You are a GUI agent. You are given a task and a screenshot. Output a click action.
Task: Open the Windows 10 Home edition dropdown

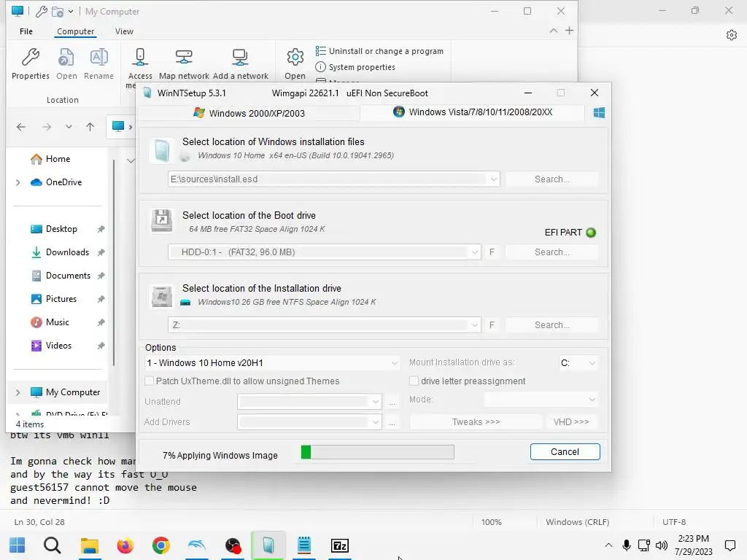coord(395,363)
